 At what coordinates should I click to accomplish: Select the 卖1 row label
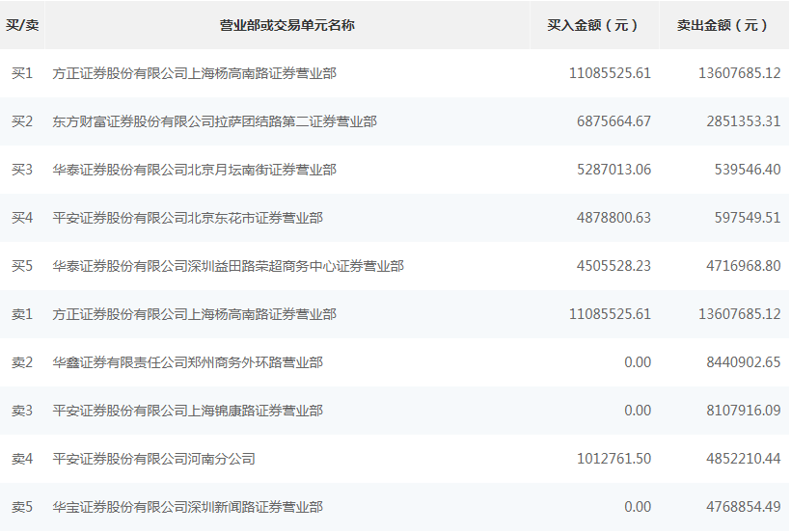pyautogui.click(x=22, y=314)
